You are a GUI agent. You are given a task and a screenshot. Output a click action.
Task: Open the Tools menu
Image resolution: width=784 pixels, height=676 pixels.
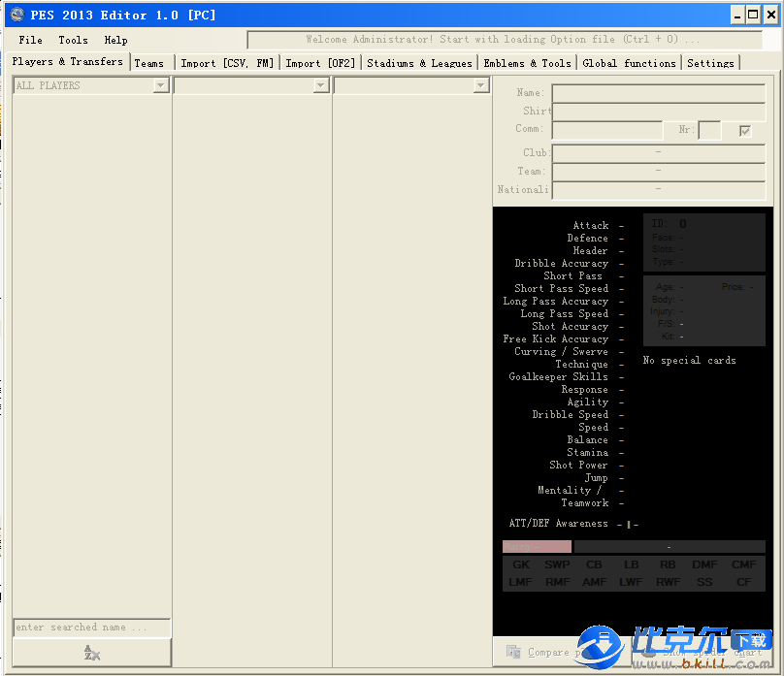(x=73, y=40)
